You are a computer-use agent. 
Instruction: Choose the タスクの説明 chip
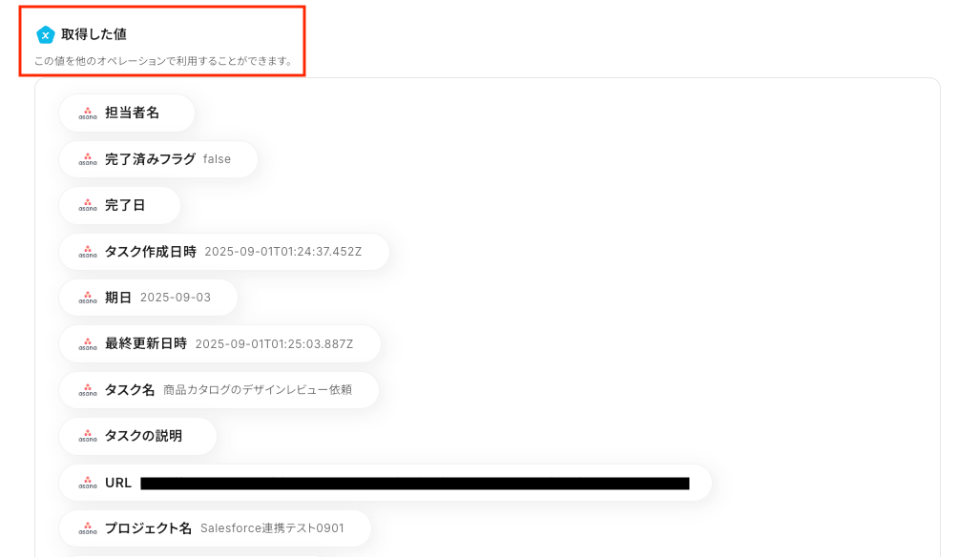[137, 437]
